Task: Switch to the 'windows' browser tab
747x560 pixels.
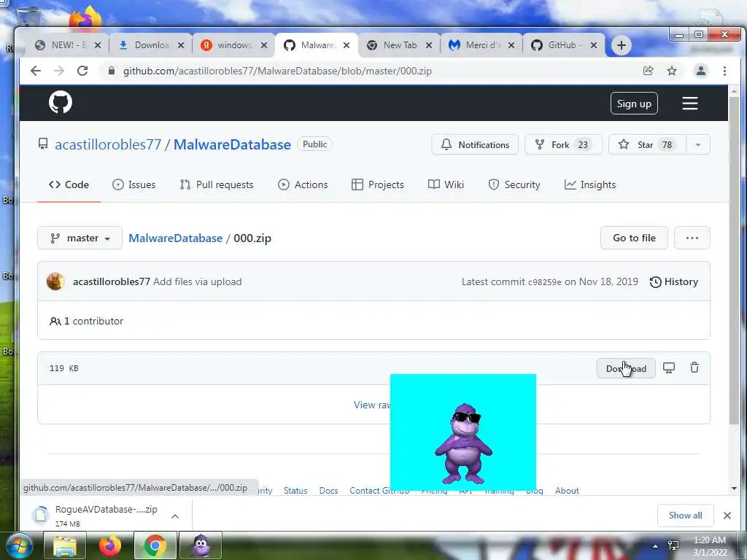Action: tap(233, 45)
